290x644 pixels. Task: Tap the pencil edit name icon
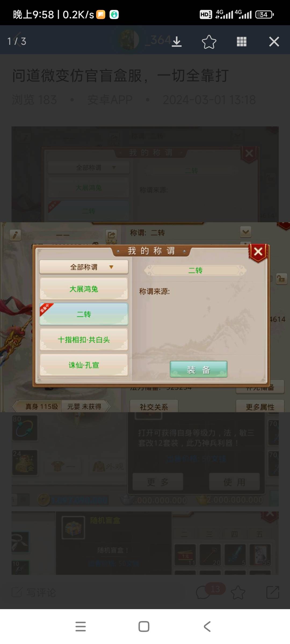click(x=15, y=235)
